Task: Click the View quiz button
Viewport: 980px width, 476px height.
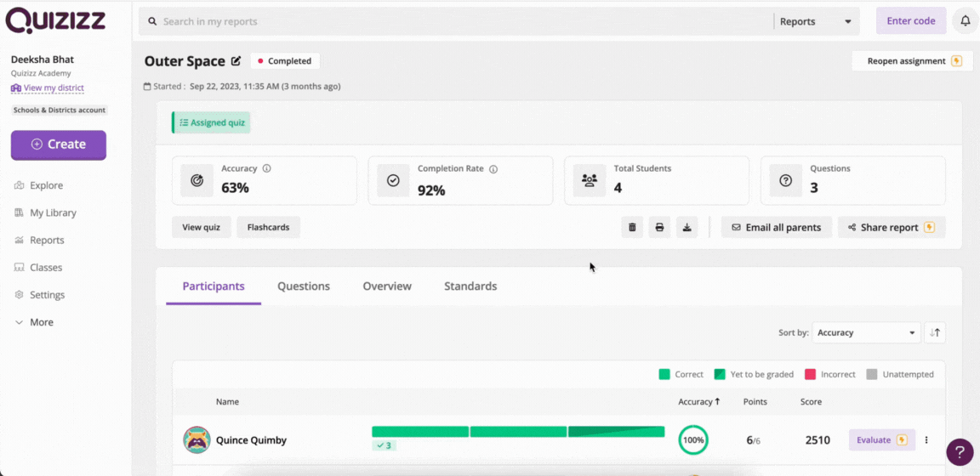Action: point(202,228)
